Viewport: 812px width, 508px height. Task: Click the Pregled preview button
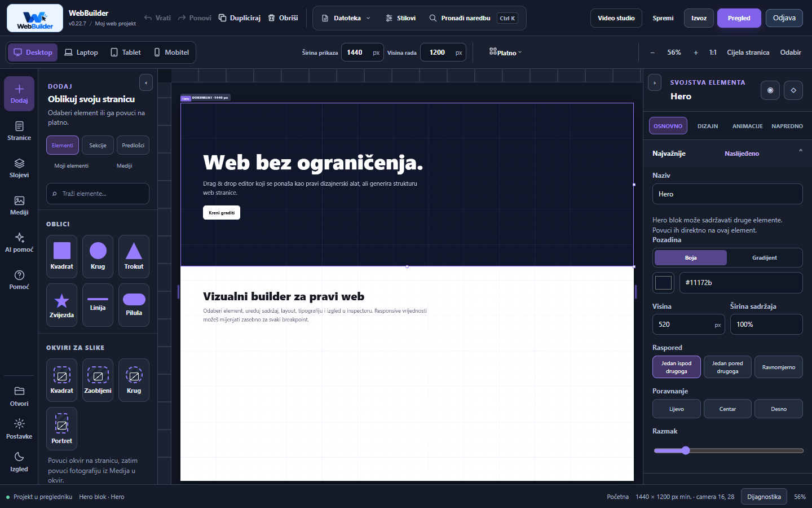click(739, 18)
